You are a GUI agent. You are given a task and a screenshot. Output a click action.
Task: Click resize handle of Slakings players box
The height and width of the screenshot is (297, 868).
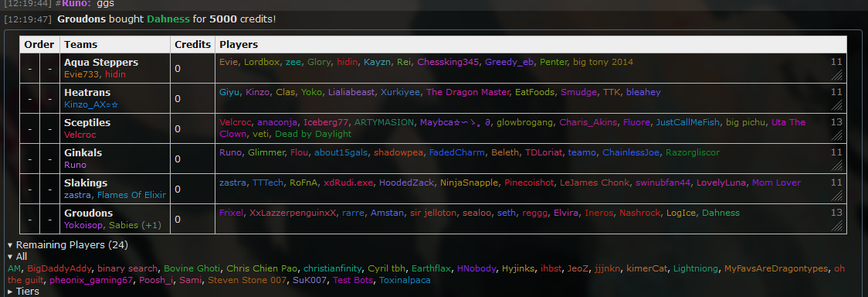point(837,195)
